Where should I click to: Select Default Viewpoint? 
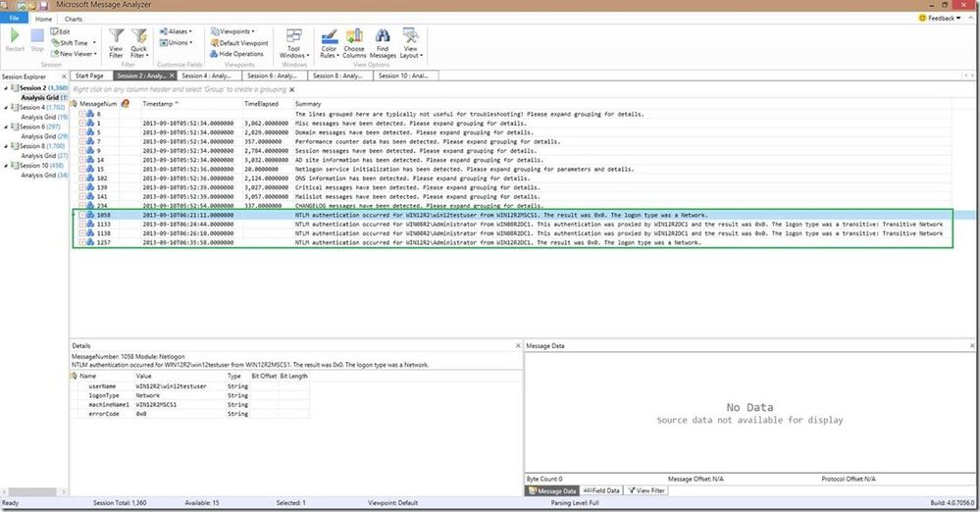pyautogui.click(x=239, y=43)
